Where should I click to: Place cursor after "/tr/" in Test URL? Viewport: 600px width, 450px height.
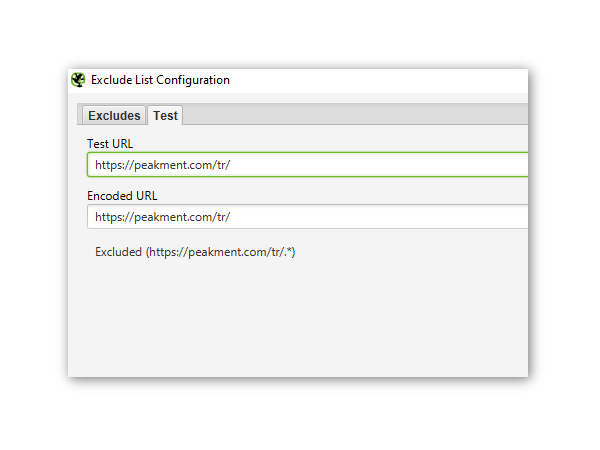(232, 165)
